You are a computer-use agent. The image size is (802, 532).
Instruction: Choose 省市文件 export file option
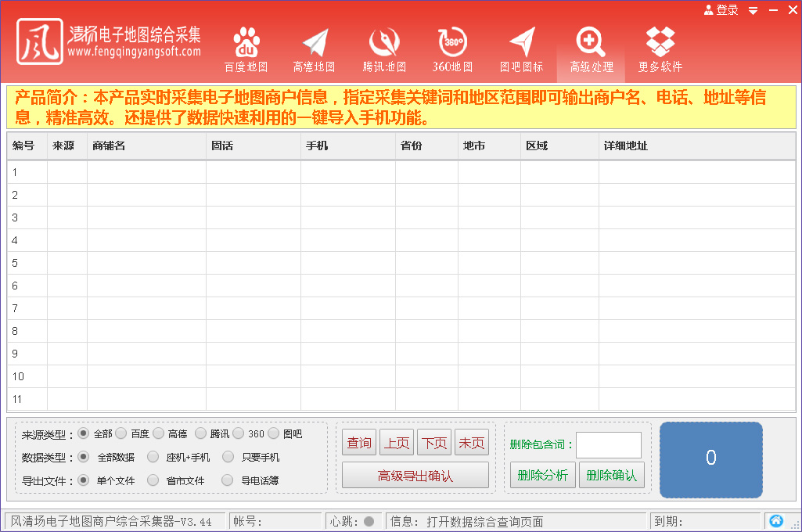153,480
